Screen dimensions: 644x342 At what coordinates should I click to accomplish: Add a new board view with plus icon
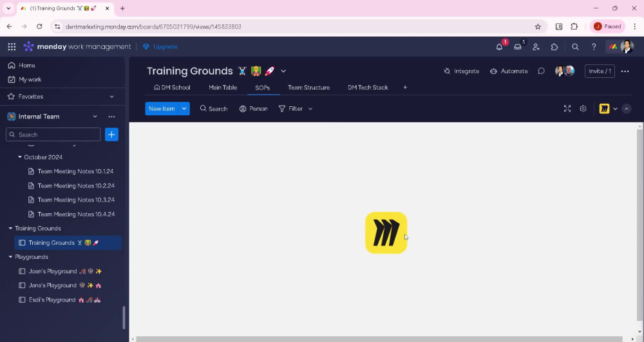(x=405, y=88)
